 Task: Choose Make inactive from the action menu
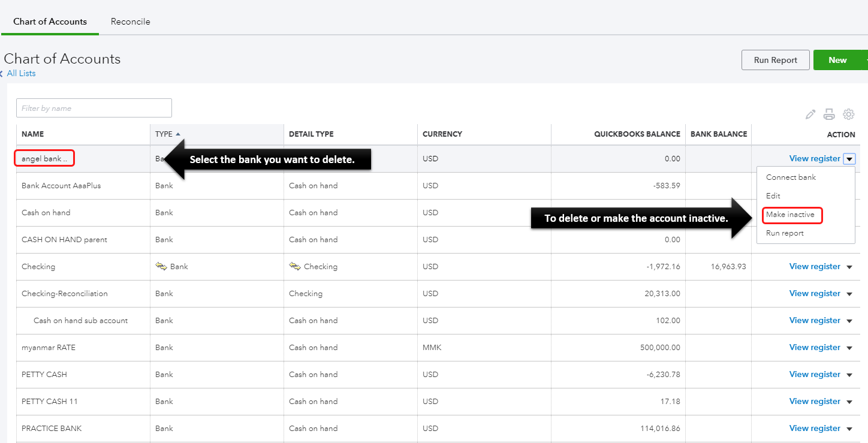(x=790, y=215)
